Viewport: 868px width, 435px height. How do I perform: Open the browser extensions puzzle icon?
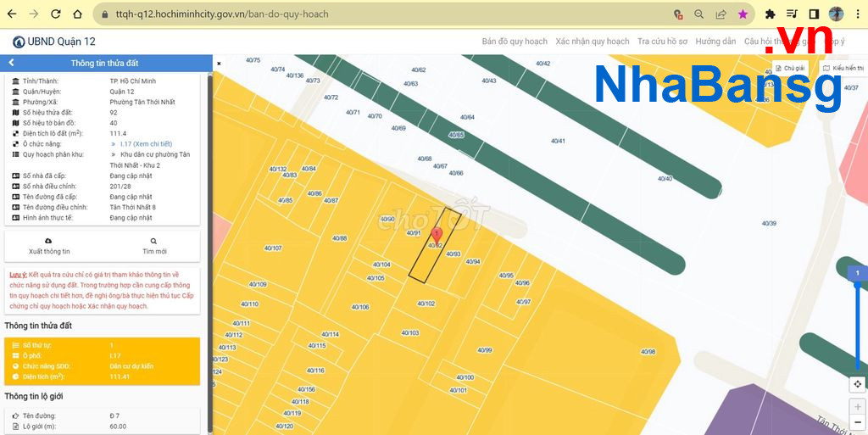770,14
